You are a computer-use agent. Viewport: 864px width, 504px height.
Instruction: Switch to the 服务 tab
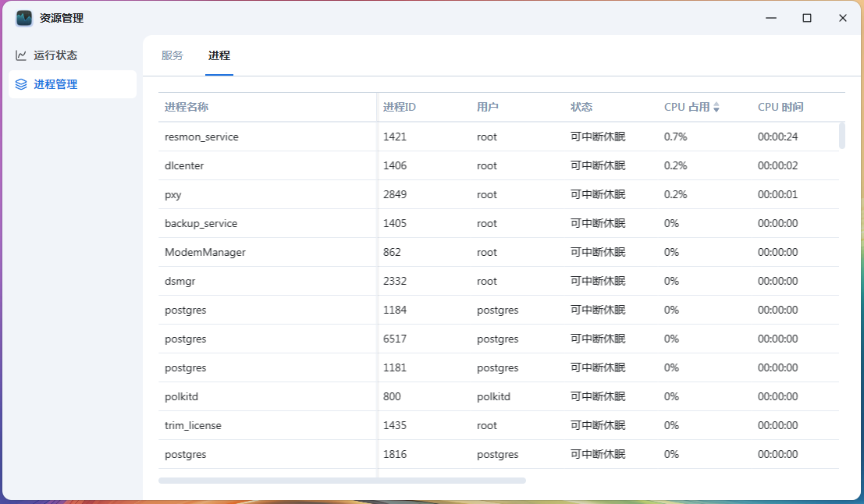tap(172, 55)
